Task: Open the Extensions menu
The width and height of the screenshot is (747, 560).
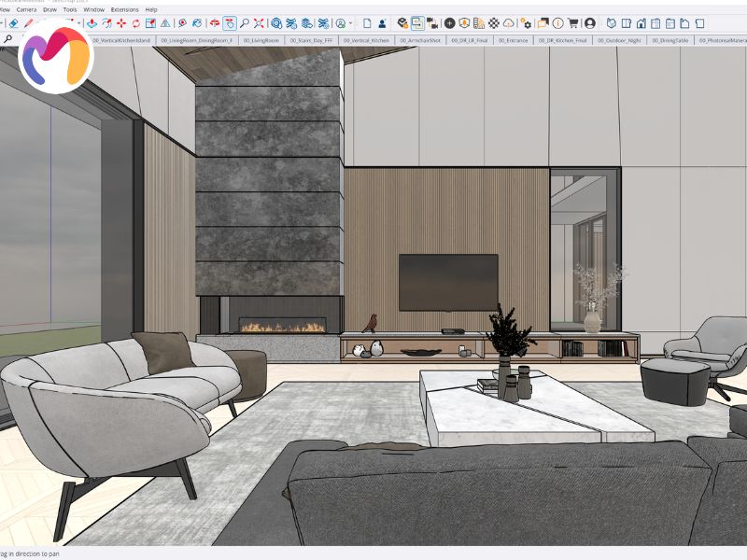Action: [125, 9]
